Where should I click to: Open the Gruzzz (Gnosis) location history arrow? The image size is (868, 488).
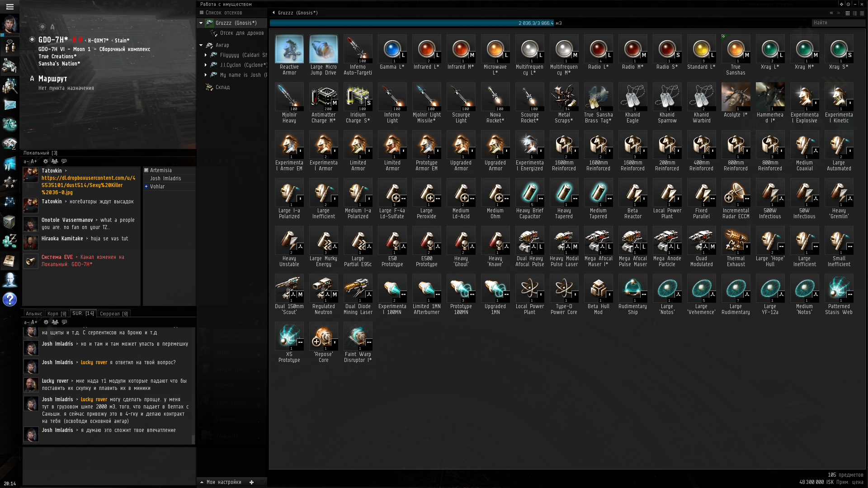click(x=274, y=13)
